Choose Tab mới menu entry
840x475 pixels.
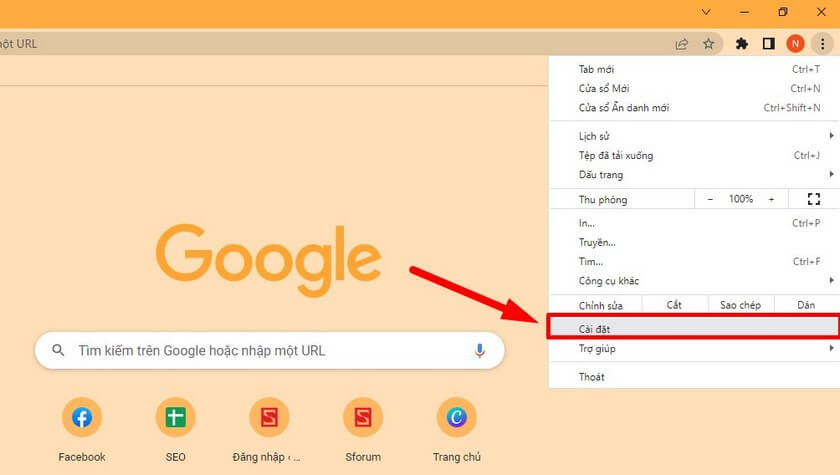pos(690,69)
